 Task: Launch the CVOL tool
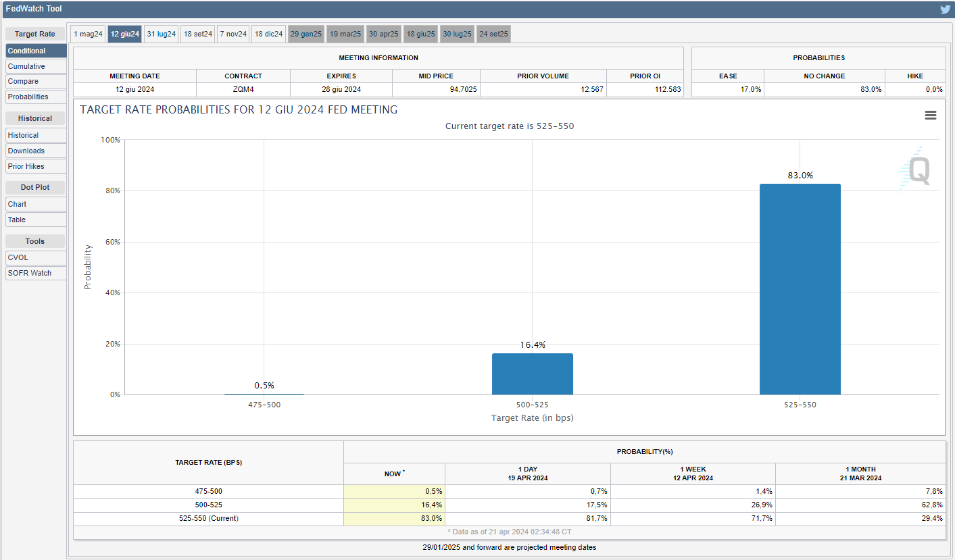click(x=36, y=257)
